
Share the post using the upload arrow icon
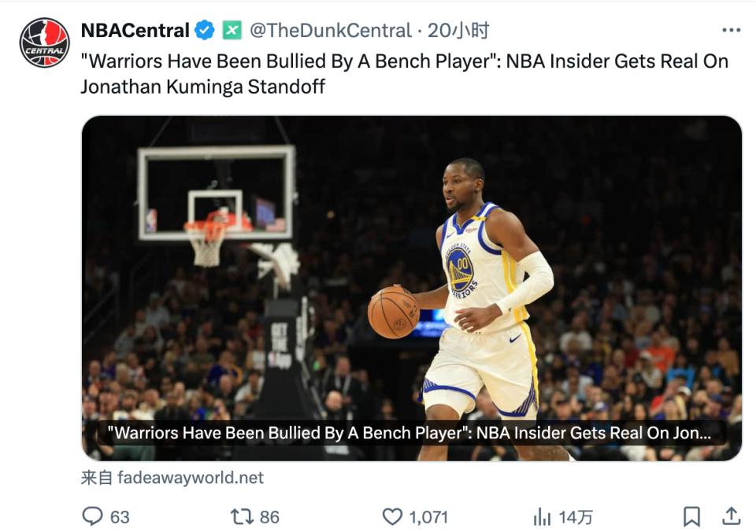(x=732, y=516)
